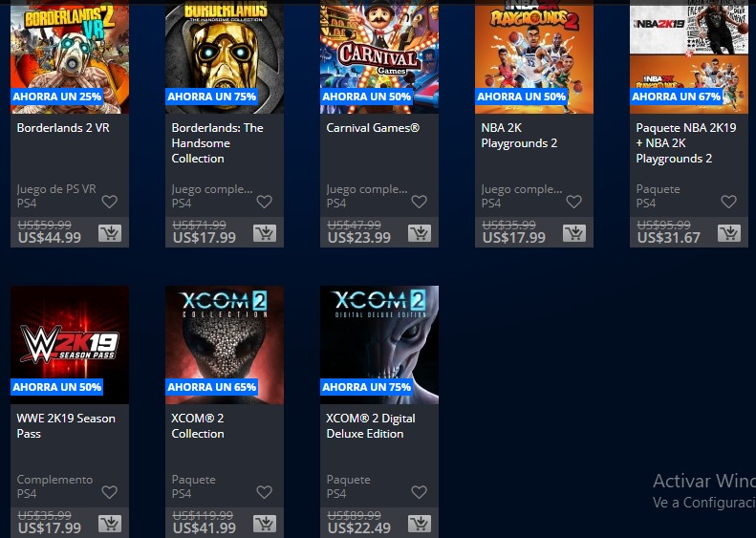Screen dimensions: 756x538
Task: Add WWE 2K19 Season Pass to cart
Action: click(x=110, y=524)
